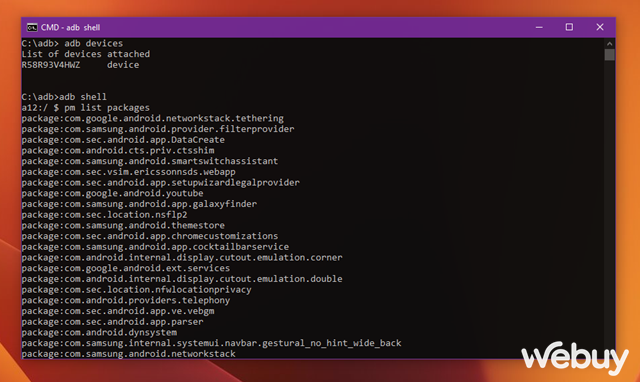Click the com.android.providers.telephony package line
Viewport: 640px width, 382px height.
pos(126,300)
